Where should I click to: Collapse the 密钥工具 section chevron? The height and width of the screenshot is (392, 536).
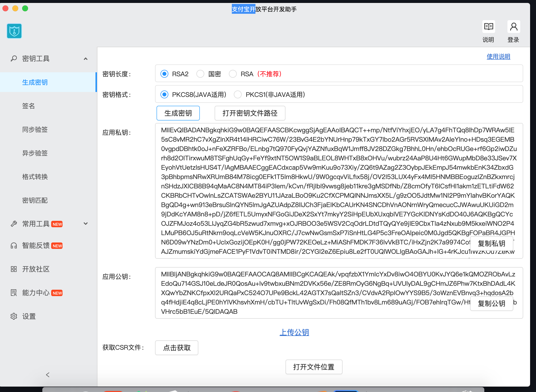(86, 59)
